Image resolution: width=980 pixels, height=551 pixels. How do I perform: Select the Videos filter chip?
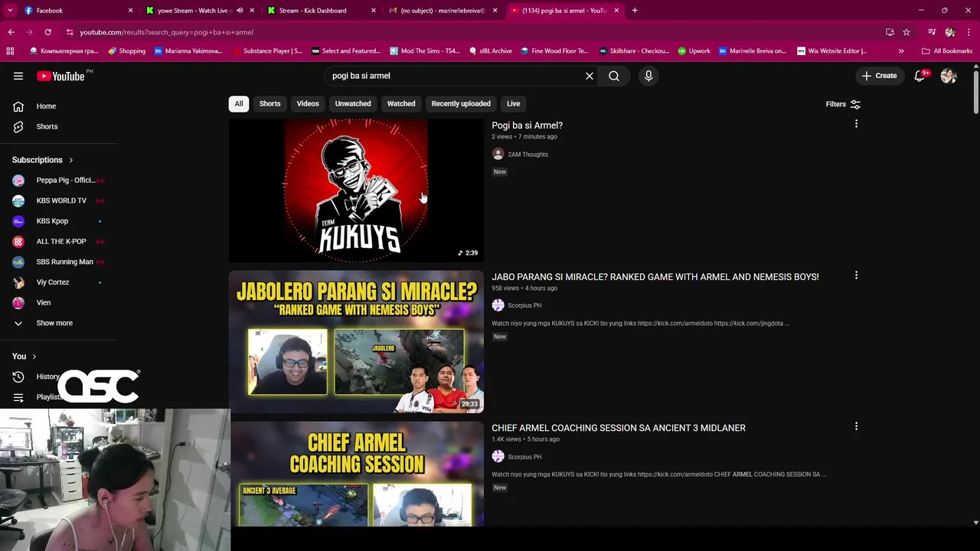tap(308, 104)
